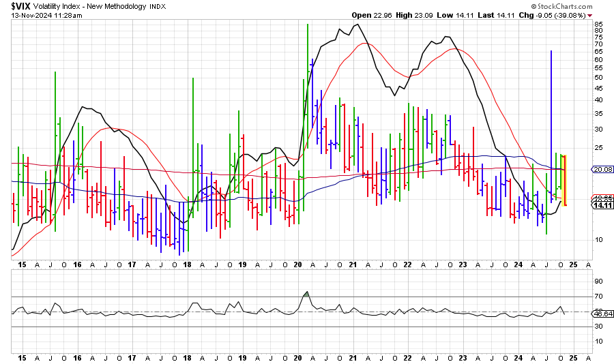Click the 20 year label on top time axis
This screenshot has height=364, width=614.
point(298,263)
